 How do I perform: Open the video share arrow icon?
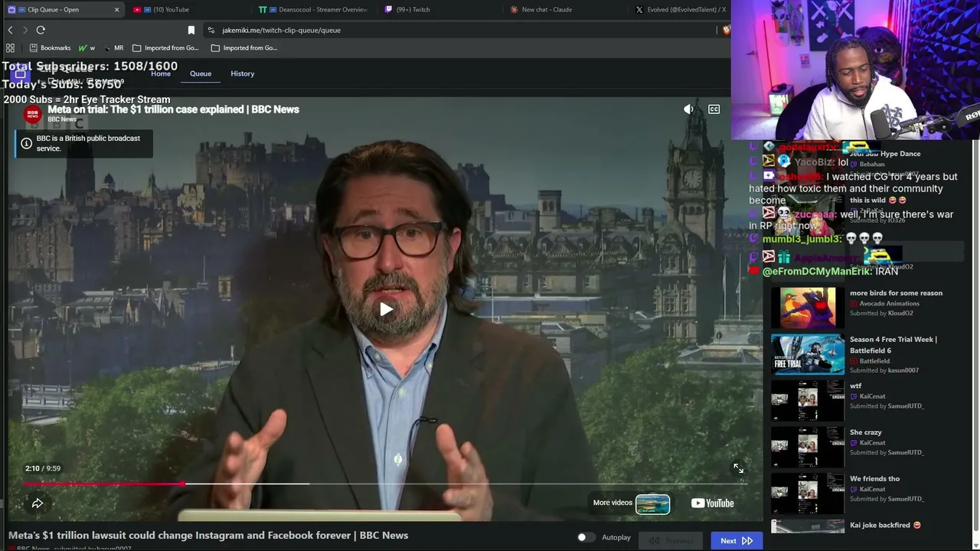[37, 503]
